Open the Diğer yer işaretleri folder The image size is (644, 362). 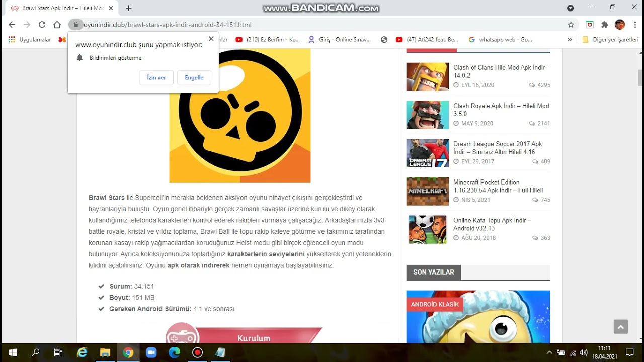[610, 40]
